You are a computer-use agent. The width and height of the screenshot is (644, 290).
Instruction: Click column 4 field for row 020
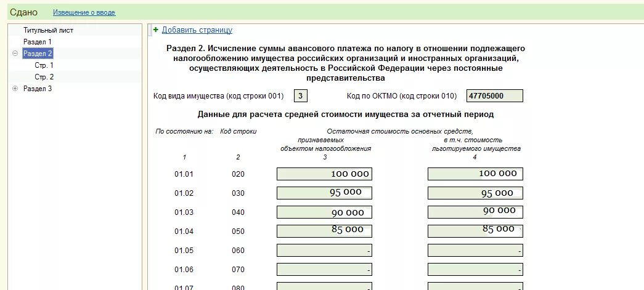point(475,174)
